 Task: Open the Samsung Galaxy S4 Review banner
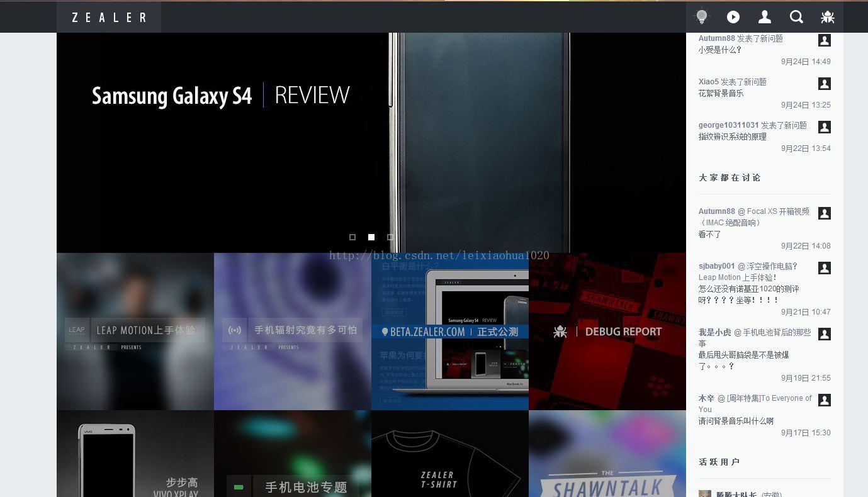[x=371, y=143]
